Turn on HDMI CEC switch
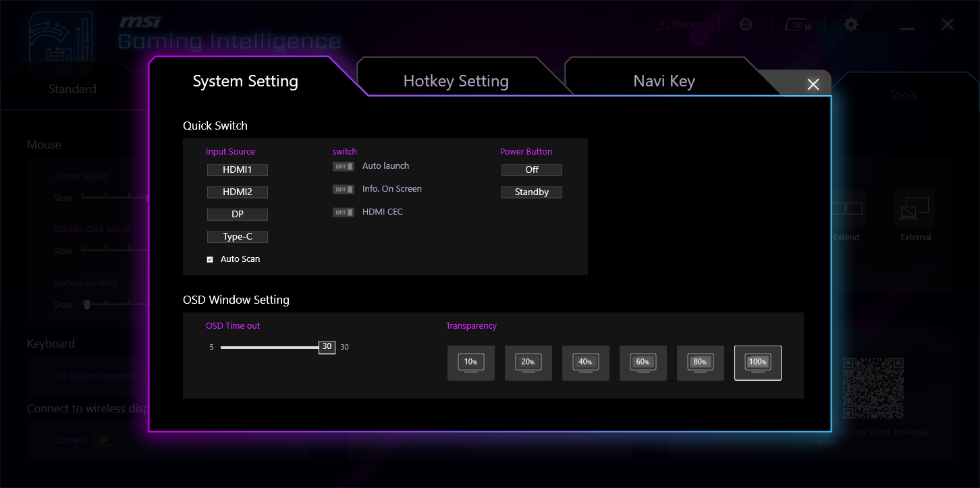 point(344,212)
